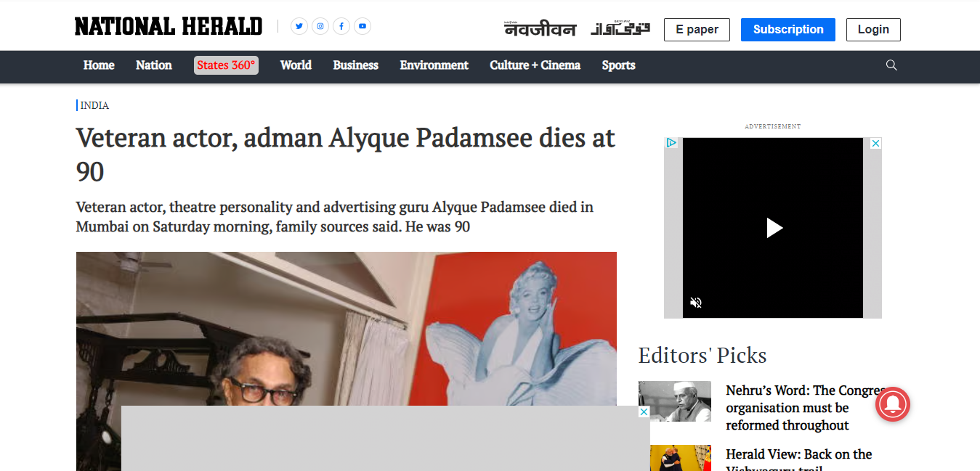The width and height of the screenshot is (980, 471).
Task: Select States 360° in navigation
Action: click(x=226, y=65)
